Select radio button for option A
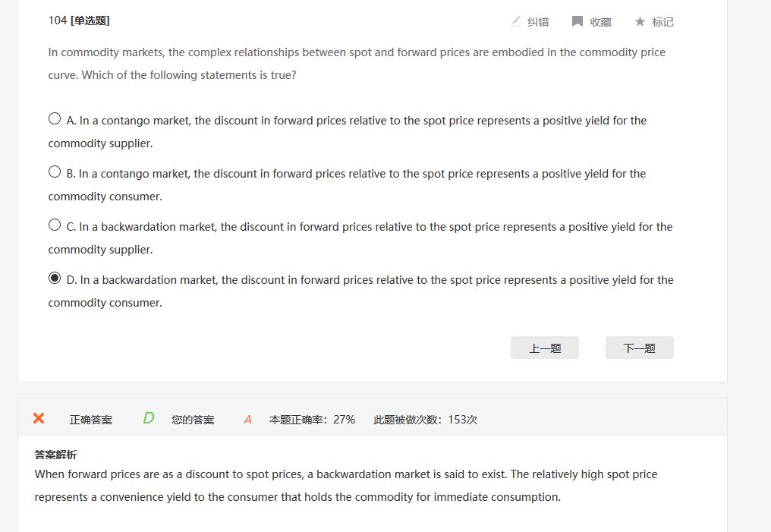Screen dimensions: 771x532 pos(55,118)
